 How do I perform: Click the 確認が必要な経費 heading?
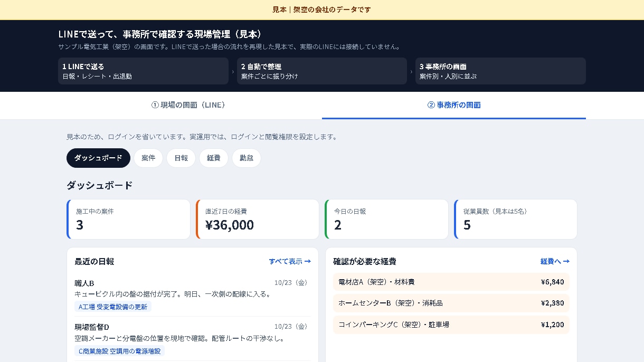pos(365,261)
